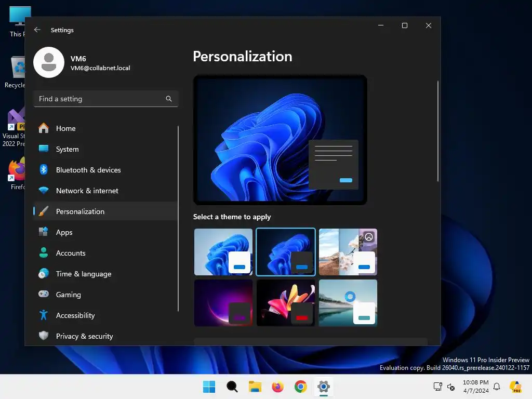Screen dimensions: 532x399
Task: Click VM6@collabnet.local account email
Action: (100, 68)
